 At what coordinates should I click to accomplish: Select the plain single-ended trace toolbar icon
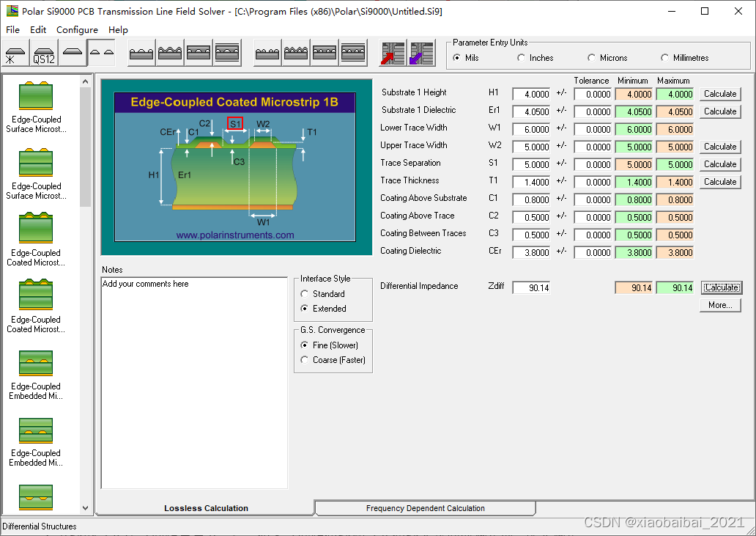click(x=73, y=53)
